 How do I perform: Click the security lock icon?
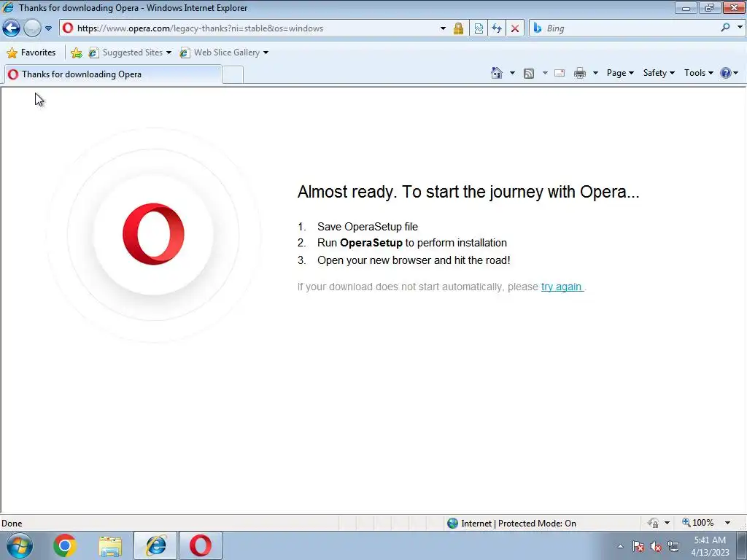pos(458,28)
